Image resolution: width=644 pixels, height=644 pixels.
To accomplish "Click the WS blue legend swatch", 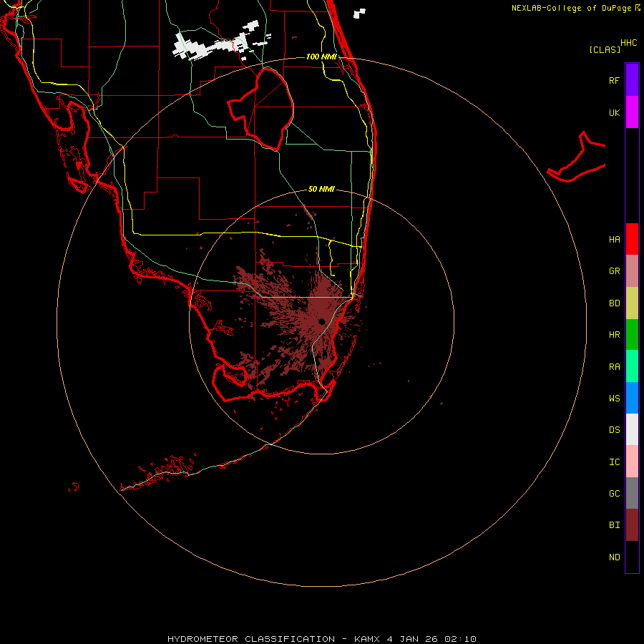I will pos(632,398).
